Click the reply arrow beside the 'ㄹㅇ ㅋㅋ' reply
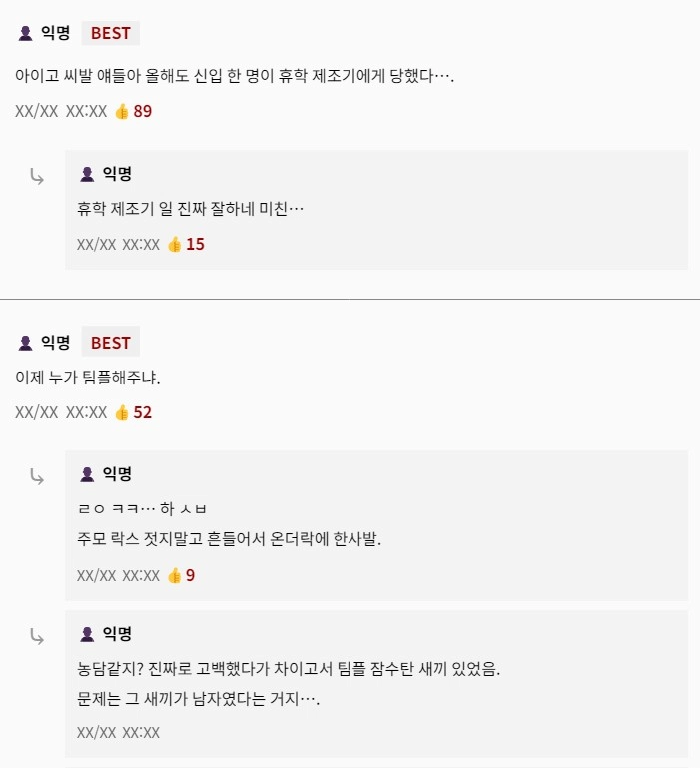The width and height of the screenshot is (700, 768). coord(37,476)
